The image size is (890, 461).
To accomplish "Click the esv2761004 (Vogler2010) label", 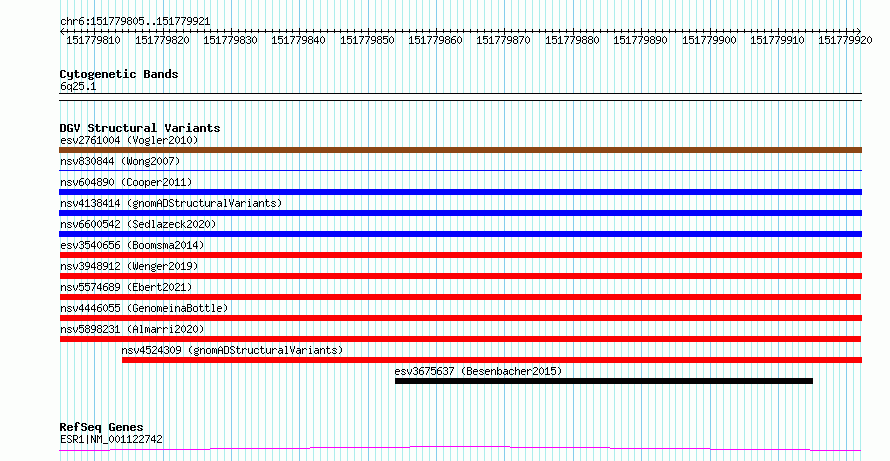I will 129,140.
